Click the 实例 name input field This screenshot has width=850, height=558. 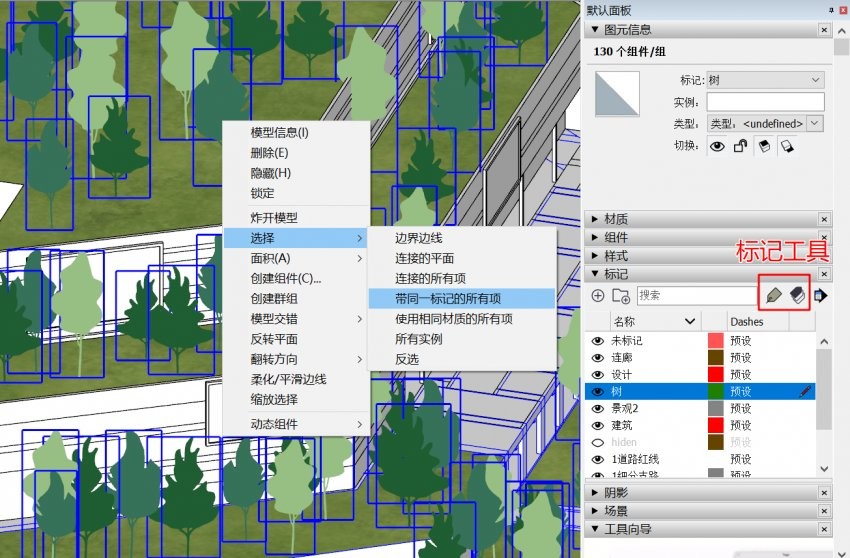[x=765, y=102]
